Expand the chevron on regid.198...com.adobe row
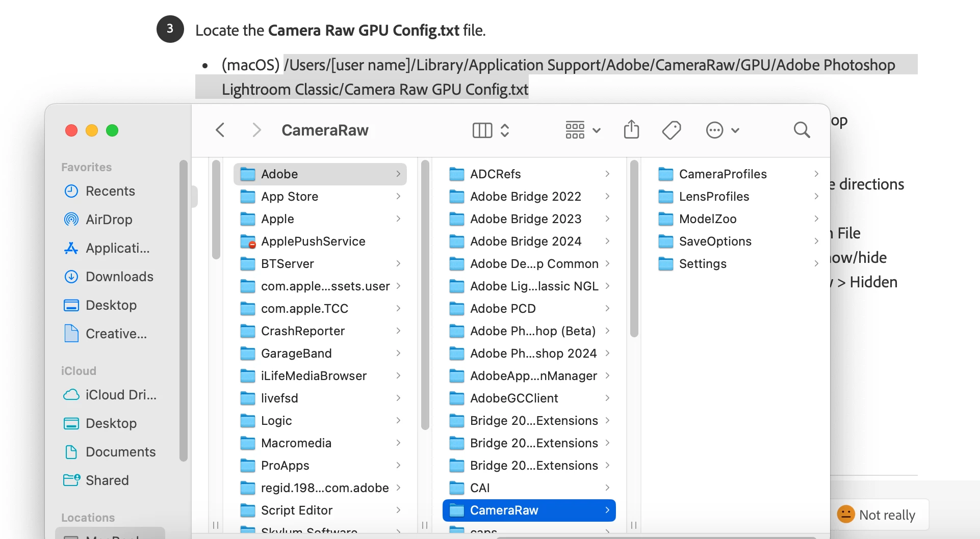 point(398,488)
